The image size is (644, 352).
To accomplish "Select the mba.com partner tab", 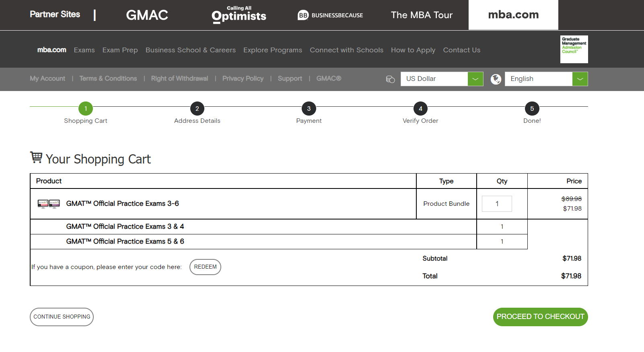I will click(x=513, y=15).
